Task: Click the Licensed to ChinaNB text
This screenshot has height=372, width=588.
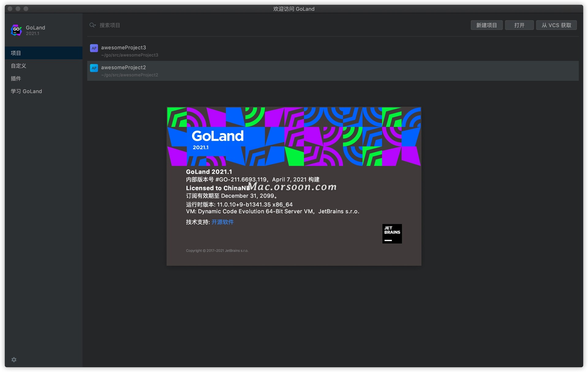Action: 218,188
